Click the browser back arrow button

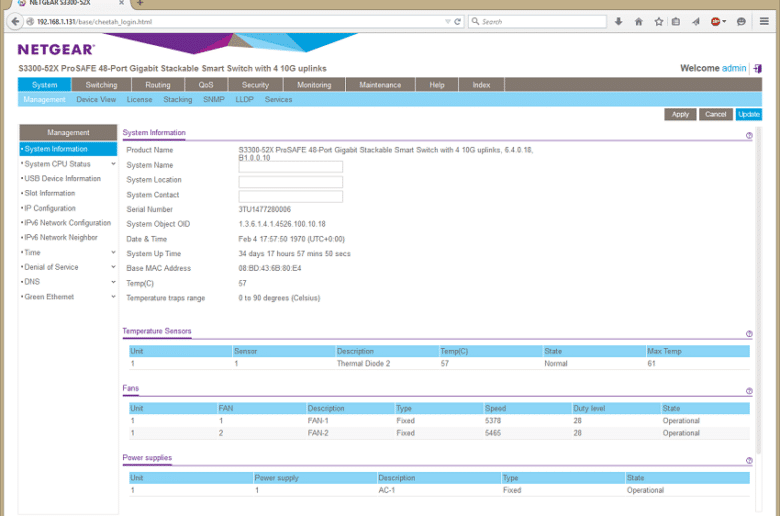click(x=15, y=21)
